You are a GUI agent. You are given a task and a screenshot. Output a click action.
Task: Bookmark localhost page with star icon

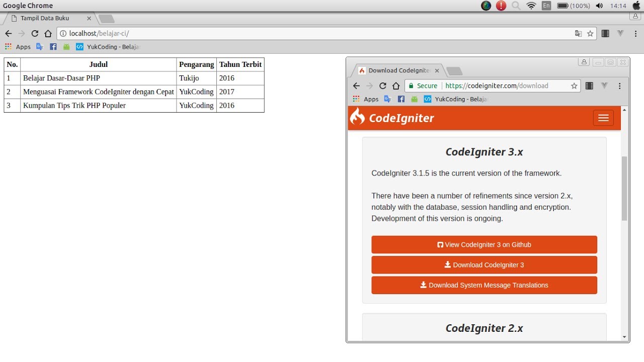tap(590, 34)
